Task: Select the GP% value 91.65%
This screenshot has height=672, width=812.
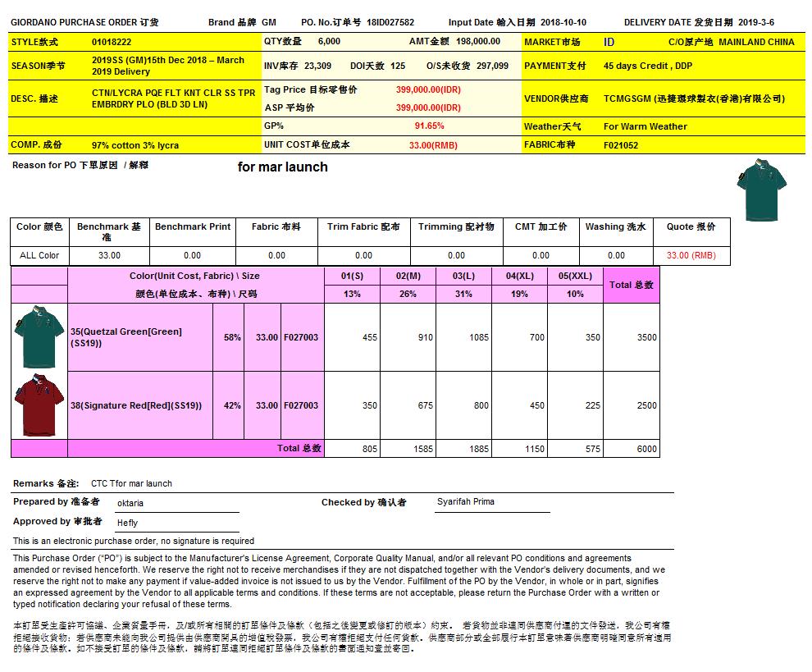Action: (x=429, y=126)
